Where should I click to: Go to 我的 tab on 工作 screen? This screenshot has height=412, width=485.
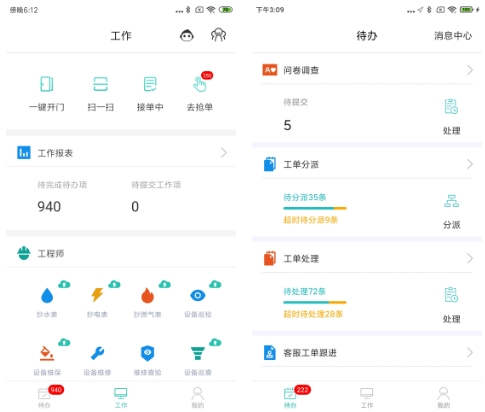[198, 397]
